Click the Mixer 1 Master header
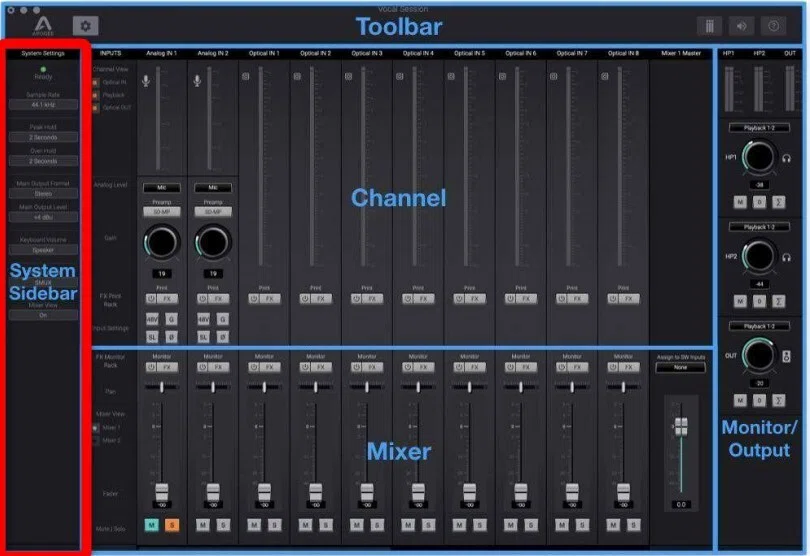Screen dimensions: 810x556 coord(681,53)
